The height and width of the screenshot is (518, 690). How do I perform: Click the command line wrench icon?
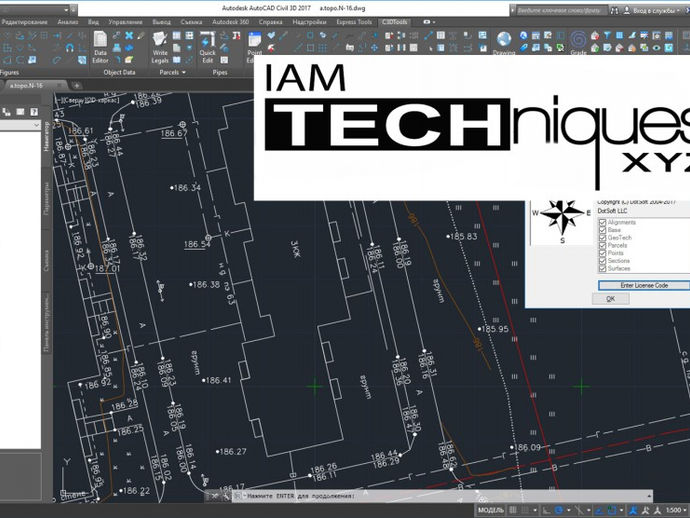[225, 496]
